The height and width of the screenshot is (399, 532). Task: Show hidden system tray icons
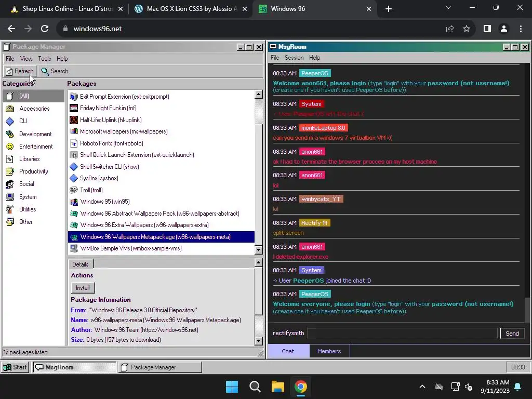pos(422,387)
